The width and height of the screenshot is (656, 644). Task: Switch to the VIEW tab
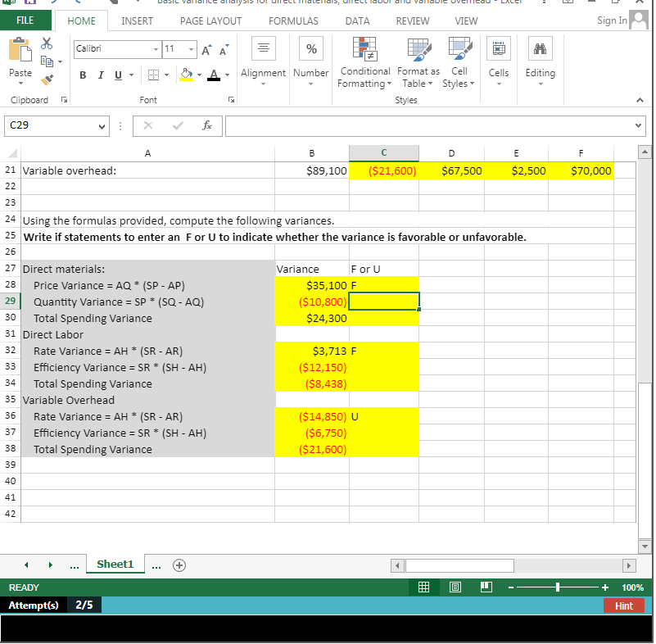[466, 21]
